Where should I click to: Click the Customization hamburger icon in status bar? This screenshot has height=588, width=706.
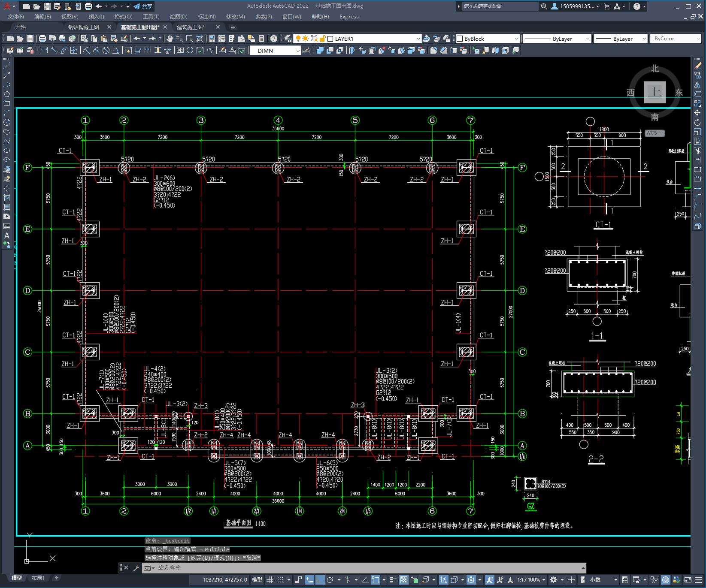pos(699,580)
